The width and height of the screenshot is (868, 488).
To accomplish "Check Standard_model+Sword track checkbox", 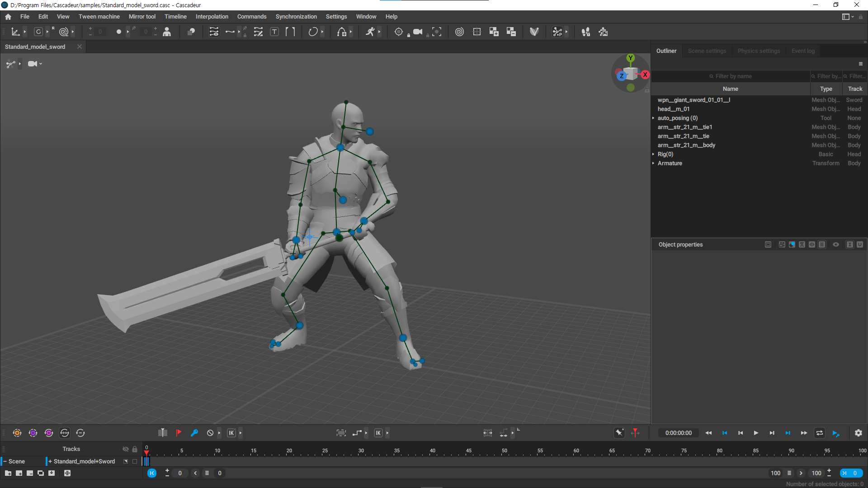I will coord(135,461).
